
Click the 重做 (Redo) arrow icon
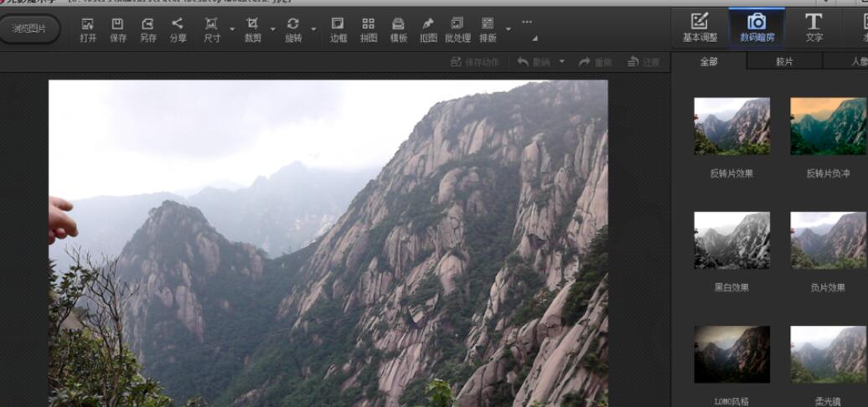click(x=585, y=62)
